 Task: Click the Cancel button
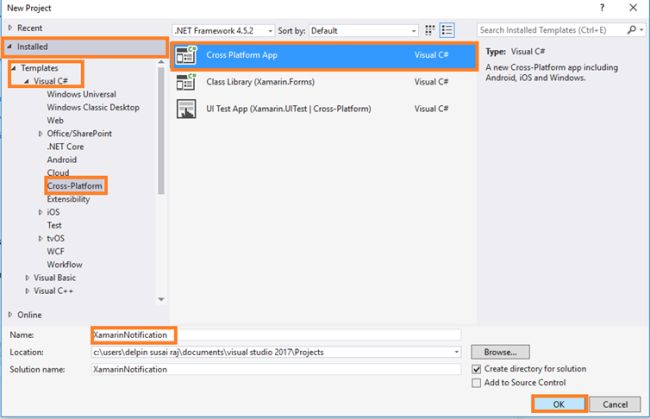point(615,404)
